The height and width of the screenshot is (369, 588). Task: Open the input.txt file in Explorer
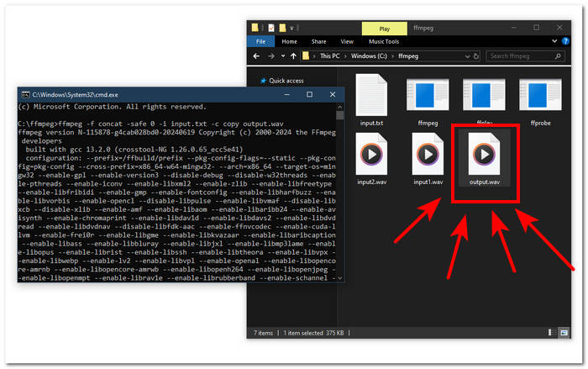(x=371, y=101)
